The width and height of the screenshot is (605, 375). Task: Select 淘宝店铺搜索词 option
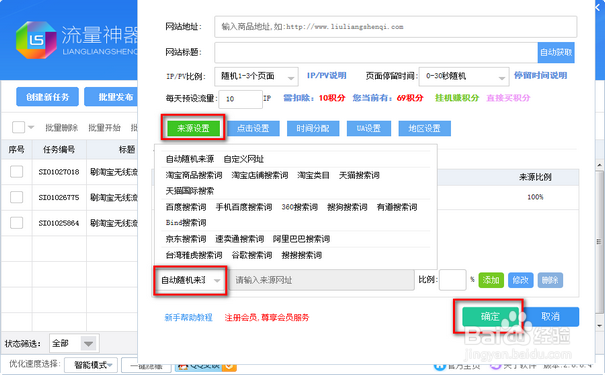point(260,175)
